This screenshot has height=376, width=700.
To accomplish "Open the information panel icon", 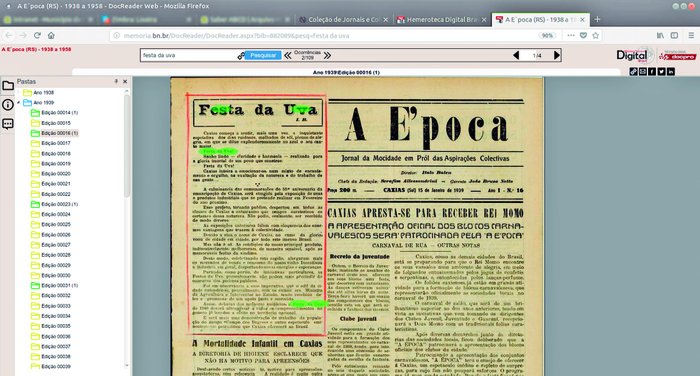I will click(x=8, y=104).
